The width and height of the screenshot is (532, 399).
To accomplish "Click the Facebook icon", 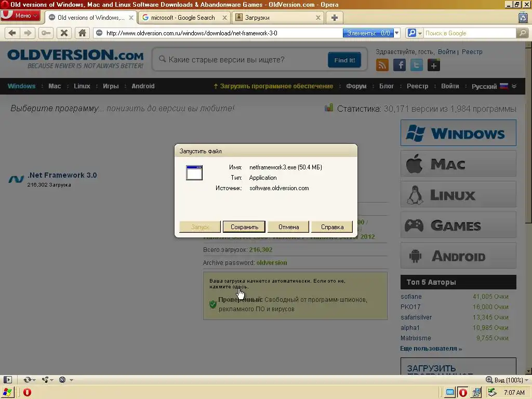I will point(400,65).
